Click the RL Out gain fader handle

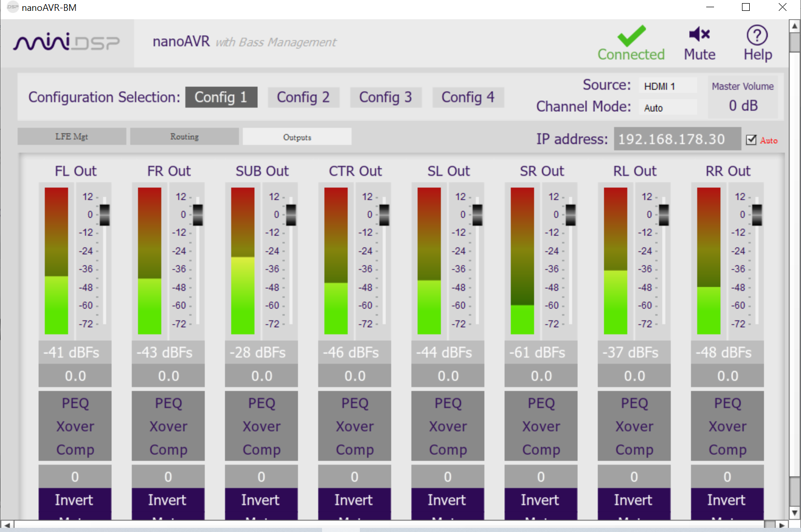pos(664,215)
